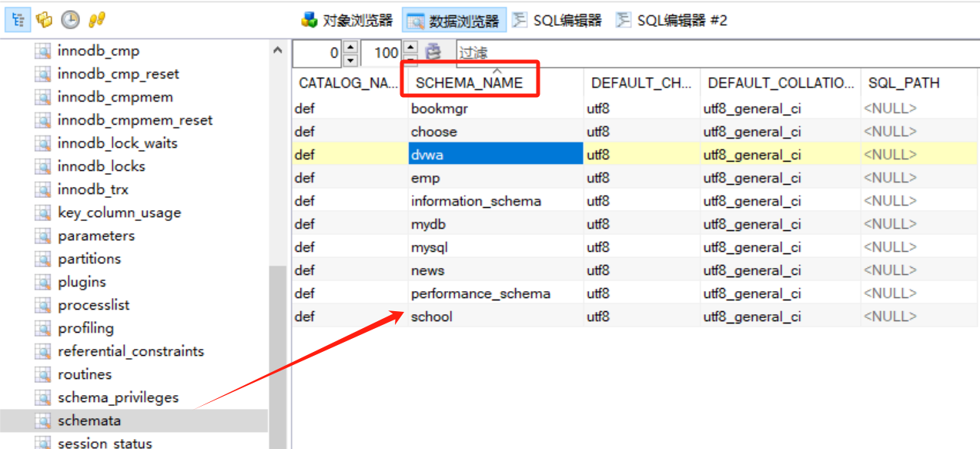Click the news schema name cell
The height and width of the screenshot is (449, 980).
click(x=496, y=270)
